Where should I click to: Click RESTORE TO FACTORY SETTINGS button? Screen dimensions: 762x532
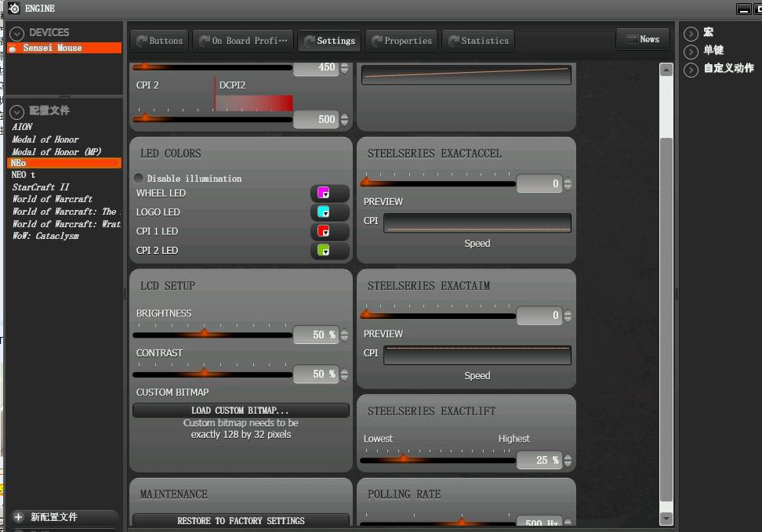click(241, 520)
